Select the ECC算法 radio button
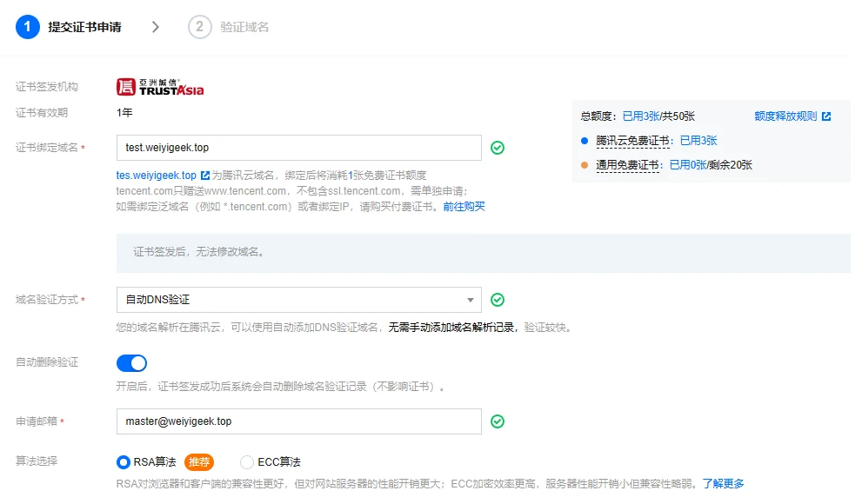This screenshot has width=855, height=504. (x=246, y=462)
